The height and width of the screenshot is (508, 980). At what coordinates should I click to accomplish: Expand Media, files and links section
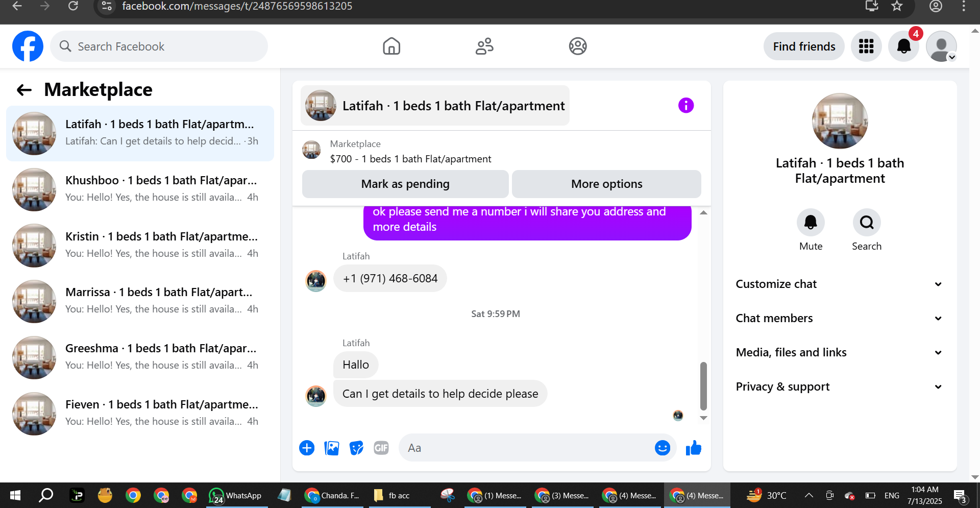click(840, 353)
